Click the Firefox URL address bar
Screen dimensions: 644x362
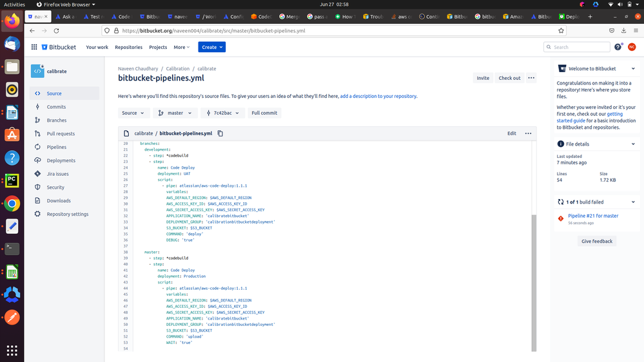coord(335,31)
